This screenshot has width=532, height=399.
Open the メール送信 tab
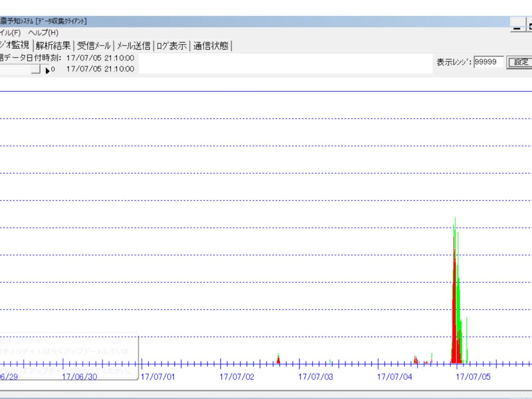(133, 46)
